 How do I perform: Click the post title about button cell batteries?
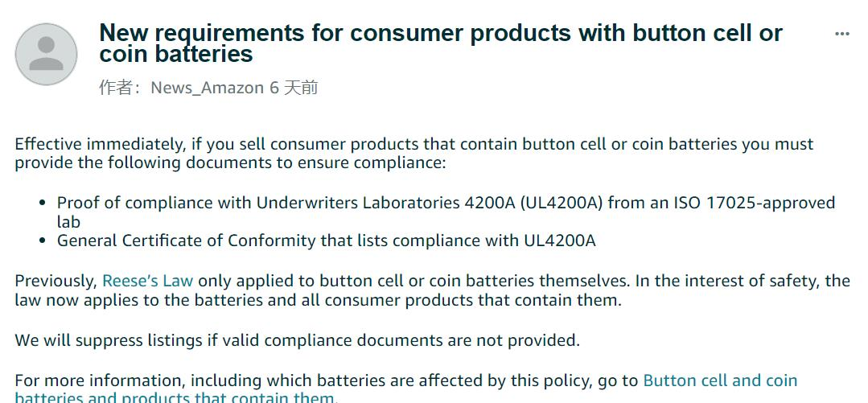click(x=441, y=43)
